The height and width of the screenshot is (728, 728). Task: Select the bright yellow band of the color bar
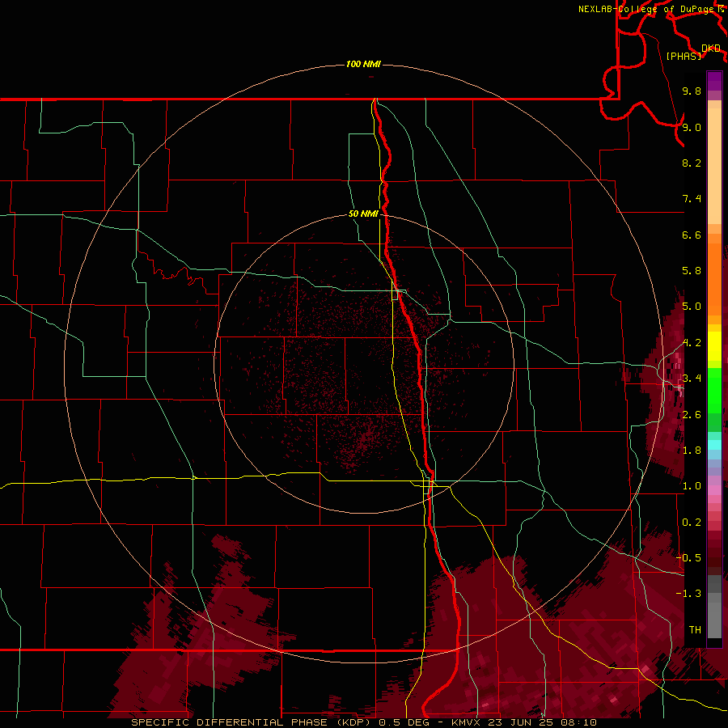[x=714, y=346]
